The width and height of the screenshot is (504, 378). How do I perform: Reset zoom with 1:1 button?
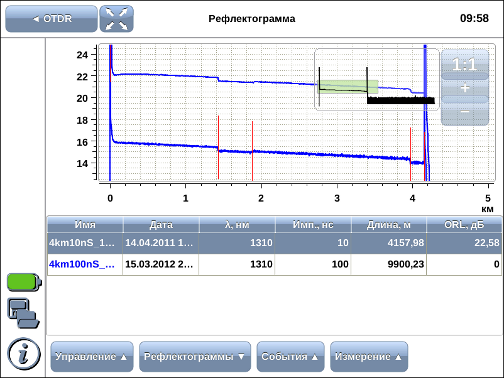(x=465, y=64)
